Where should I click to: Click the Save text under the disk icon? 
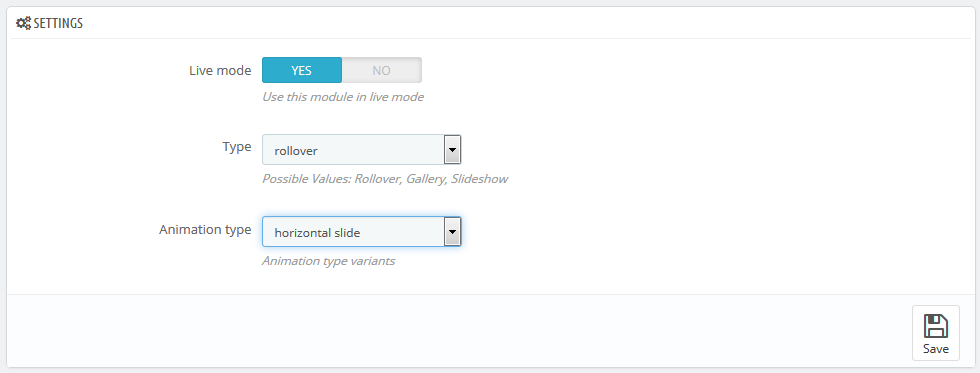[x=936, y=349]
